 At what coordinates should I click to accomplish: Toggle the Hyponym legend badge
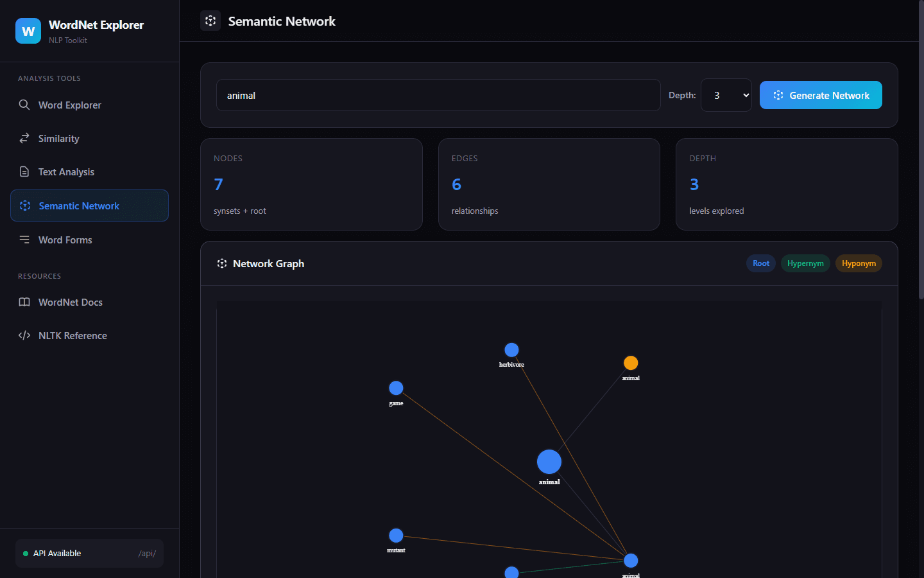click(859, 263)
